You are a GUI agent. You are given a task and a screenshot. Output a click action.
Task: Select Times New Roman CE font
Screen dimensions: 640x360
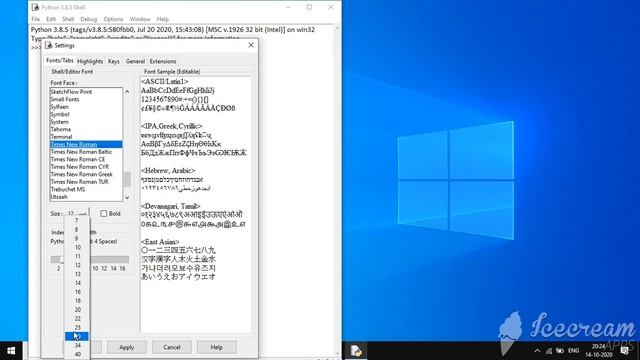coord(86,159)
